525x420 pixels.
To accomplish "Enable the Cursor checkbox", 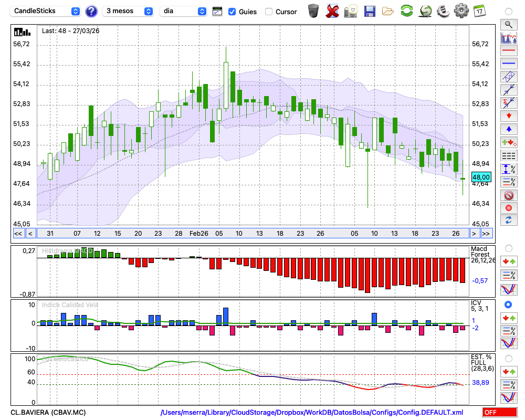I will (x=269, y=12).
